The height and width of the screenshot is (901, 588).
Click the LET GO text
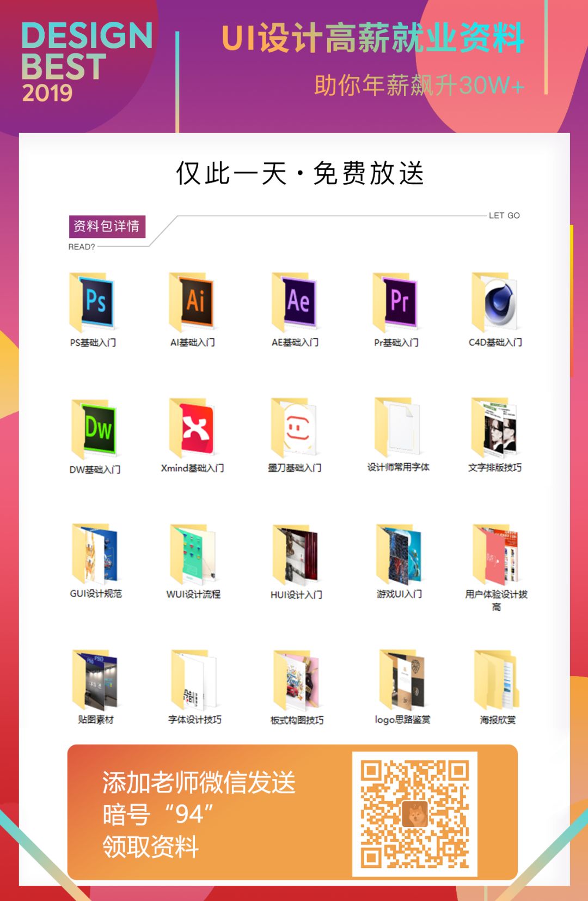coord(504,216)
